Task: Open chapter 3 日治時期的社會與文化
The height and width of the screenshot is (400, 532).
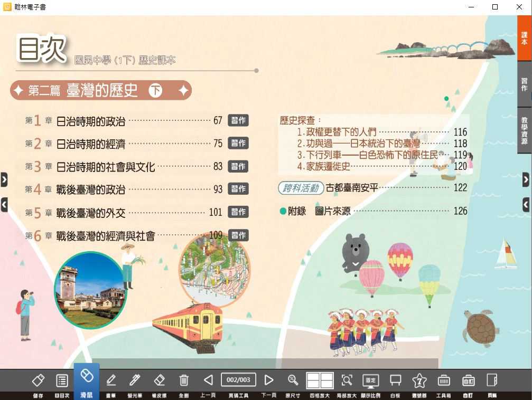Action: 106,167
